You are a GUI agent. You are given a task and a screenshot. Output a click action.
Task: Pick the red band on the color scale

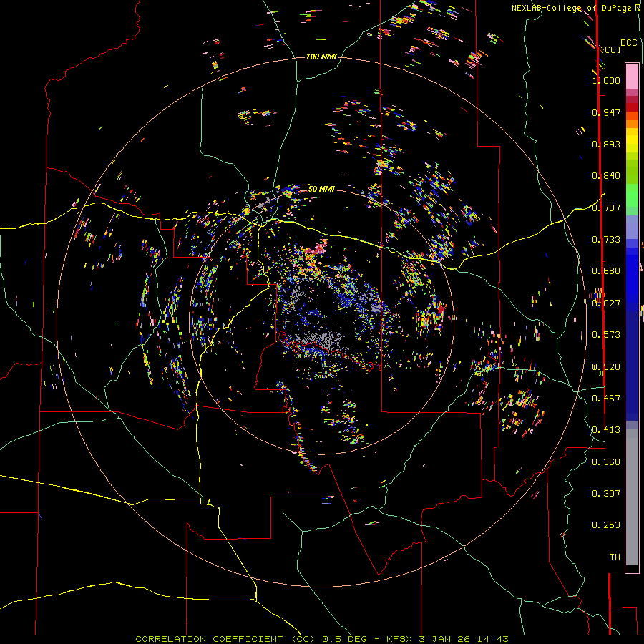[x=632, y=107]
